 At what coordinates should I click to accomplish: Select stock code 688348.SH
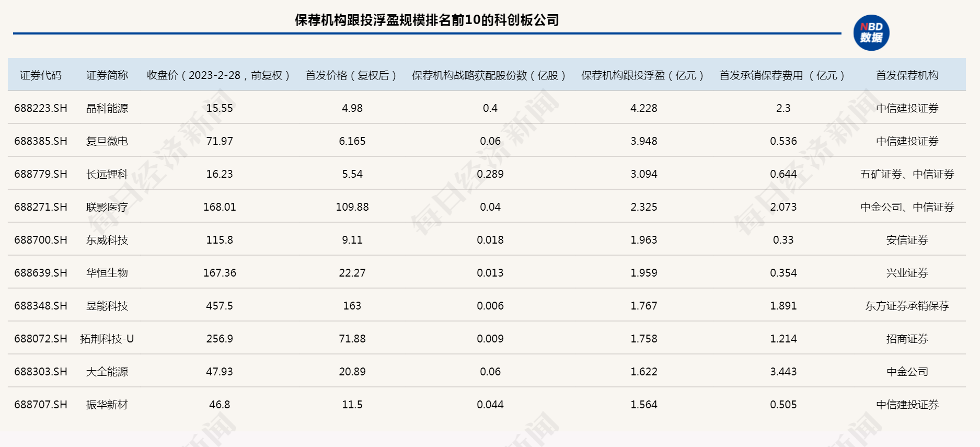(x=41, y=306)
